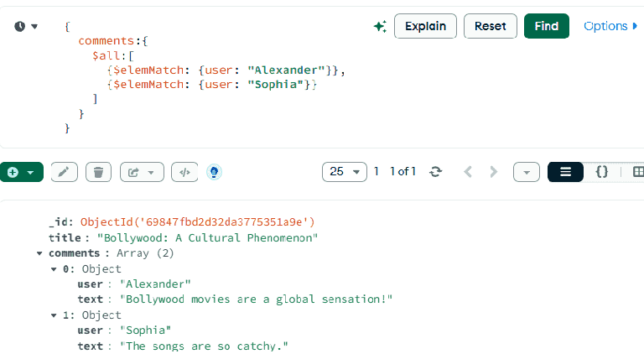Click the ObjectId value
The image size is (644, 359).
[x=198, y=222]
